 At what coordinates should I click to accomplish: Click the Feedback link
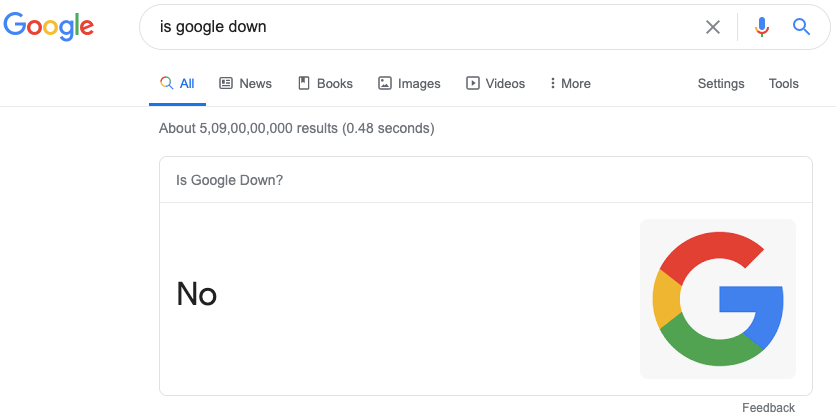click(x=768, y=408)
